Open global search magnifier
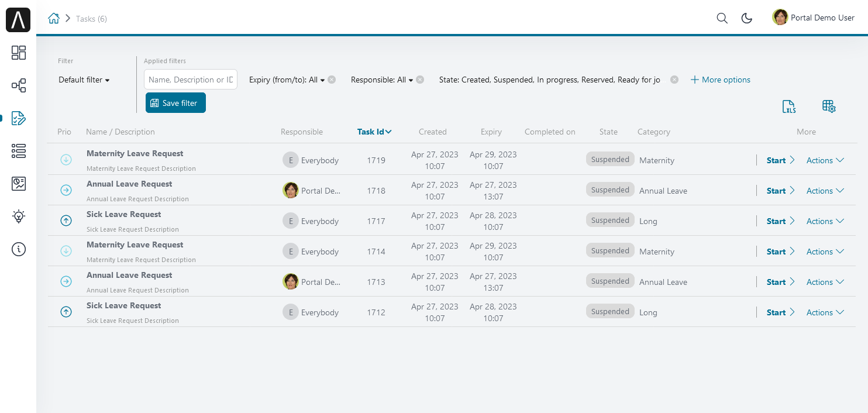868x413 pixels. coord(722,18)
